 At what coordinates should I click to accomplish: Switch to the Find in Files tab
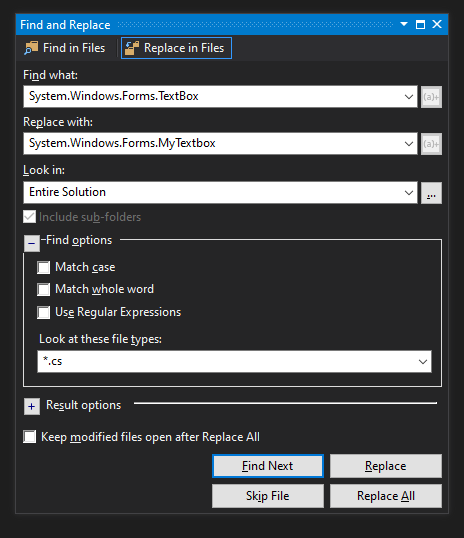(65, 48)
